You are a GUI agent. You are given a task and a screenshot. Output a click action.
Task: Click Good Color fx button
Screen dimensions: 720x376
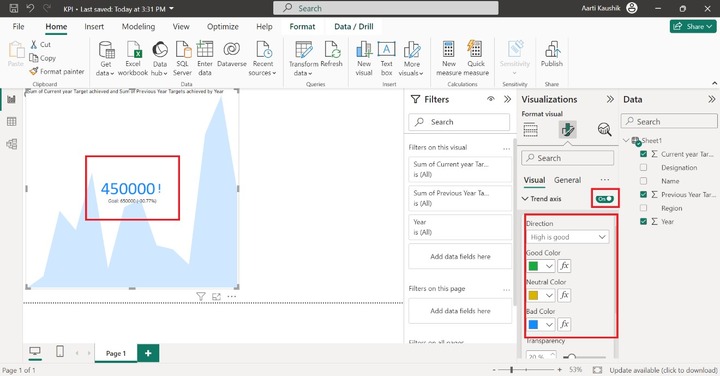(x=564, y=266)
